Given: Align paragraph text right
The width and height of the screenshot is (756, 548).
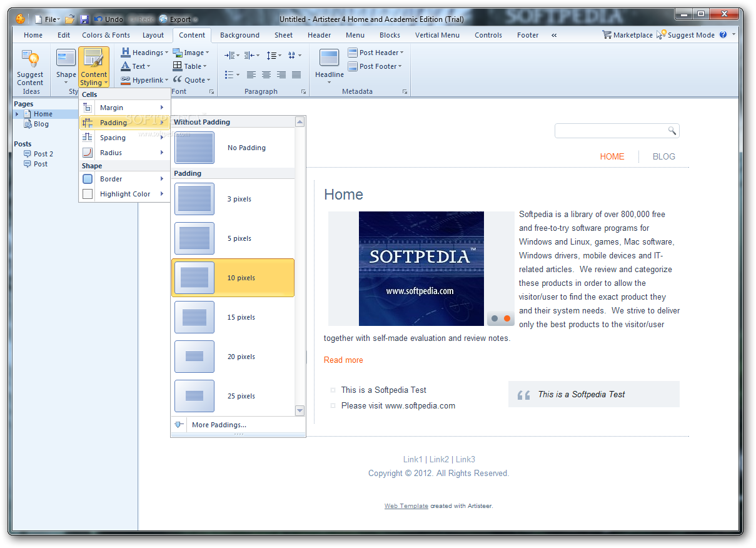Looking at the screenshot, I should coord(281,74).
